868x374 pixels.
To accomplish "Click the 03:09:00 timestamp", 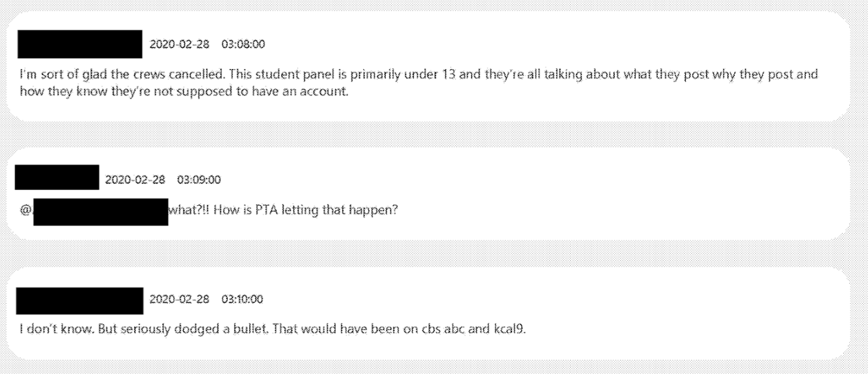I will click(x=199, y=180).
